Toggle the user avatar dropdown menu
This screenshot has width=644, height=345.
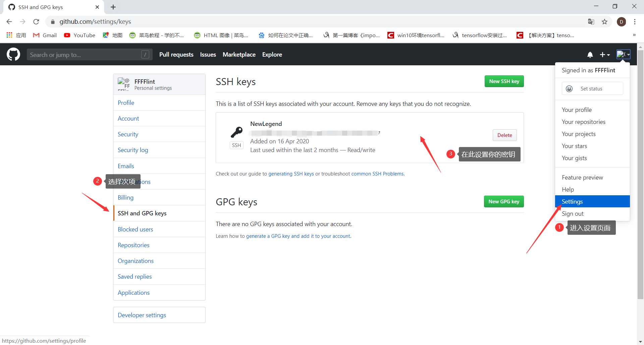click(x=623, y=54)
